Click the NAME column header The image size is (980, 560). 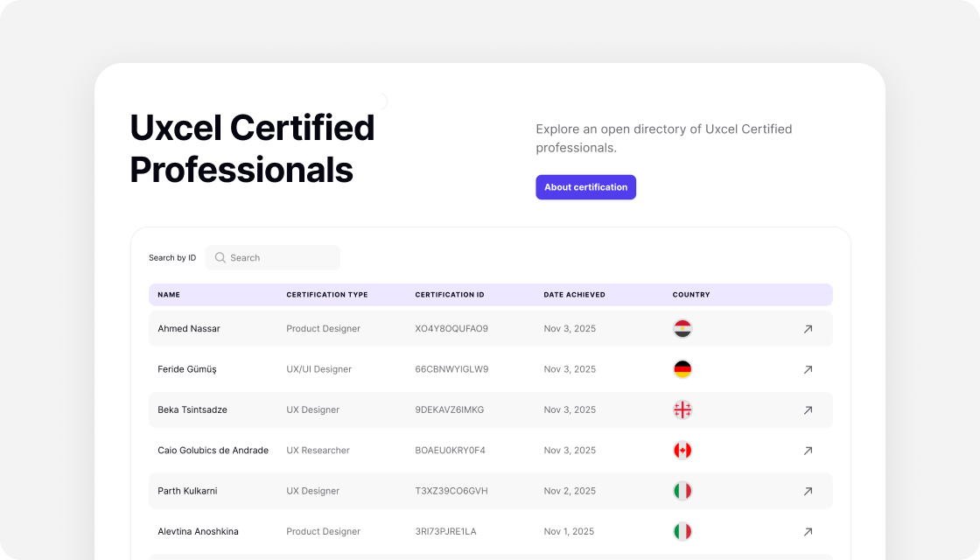[169, 295]
